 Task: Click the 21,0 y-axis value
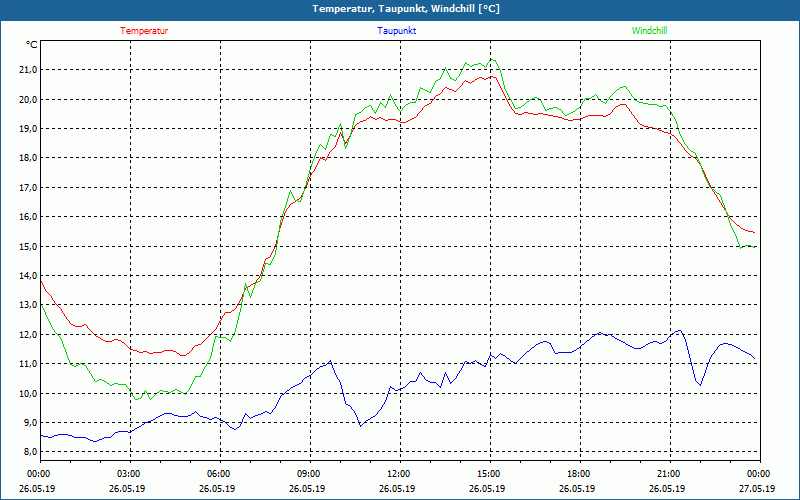tap(29, 70)
